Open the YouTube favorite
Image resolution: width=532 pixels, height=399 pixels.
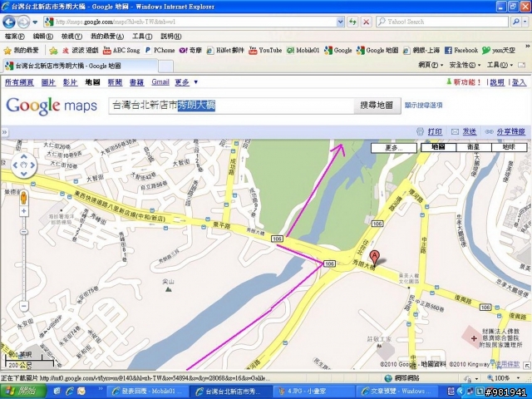pyautogui.click(x=265, y=51)
